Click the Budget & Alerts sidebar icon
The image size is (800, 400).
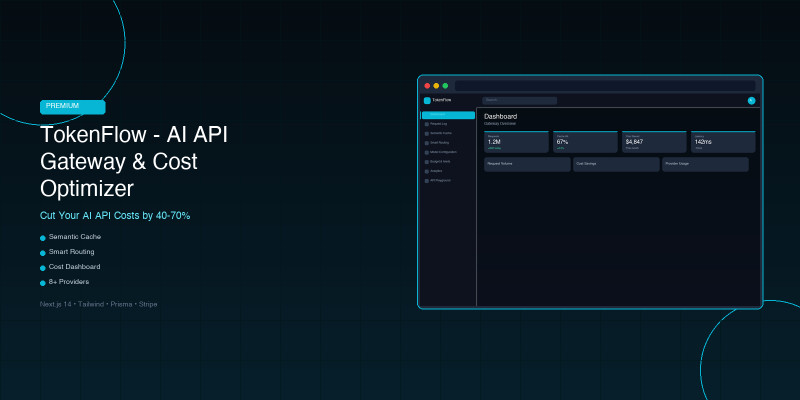click(x=427, y=162)
